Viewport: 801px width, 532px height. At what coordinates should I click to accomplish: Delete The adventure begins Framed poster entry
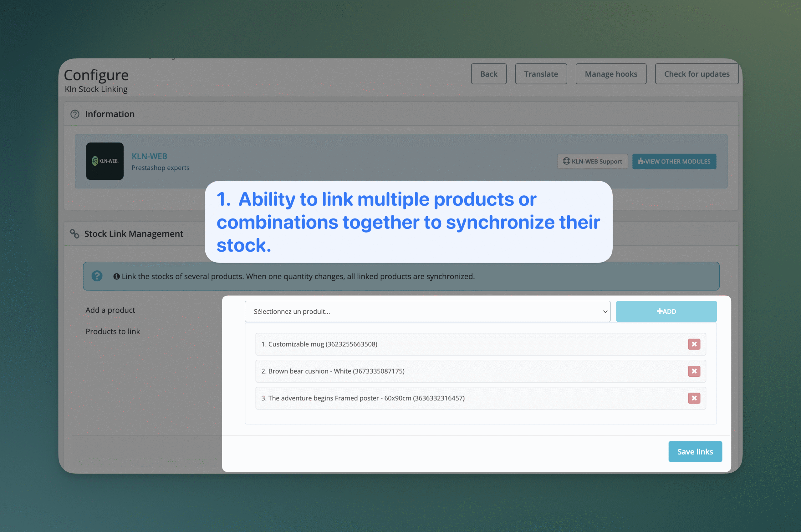tap(694, 398)
